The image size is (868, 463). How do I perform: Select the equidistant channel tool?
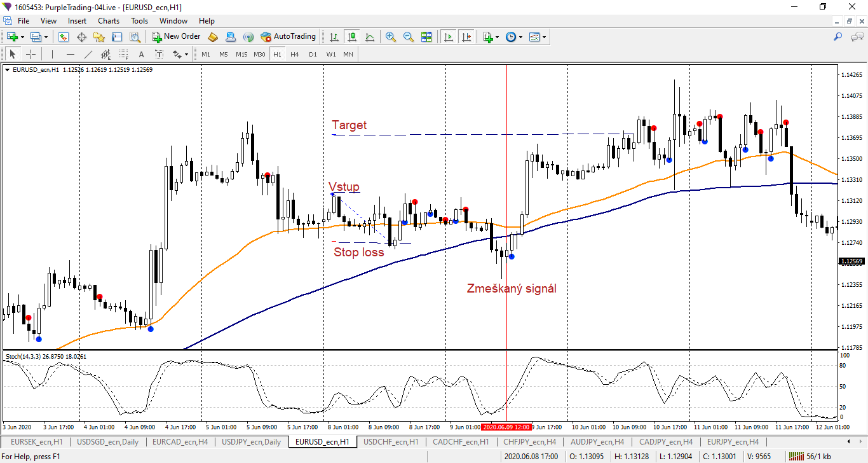(105, 54)
